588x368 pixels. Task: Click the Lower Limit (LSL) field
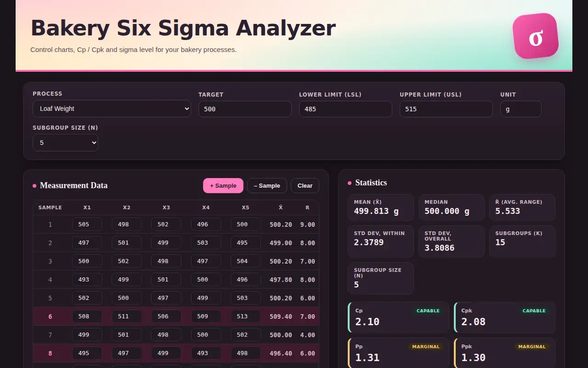345,109
